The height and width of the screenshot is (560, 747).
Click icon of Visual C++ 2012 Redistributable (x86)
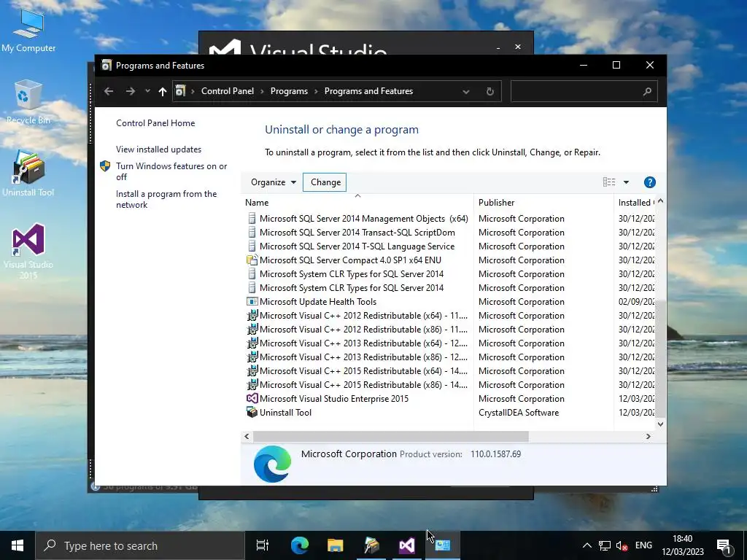252,329
